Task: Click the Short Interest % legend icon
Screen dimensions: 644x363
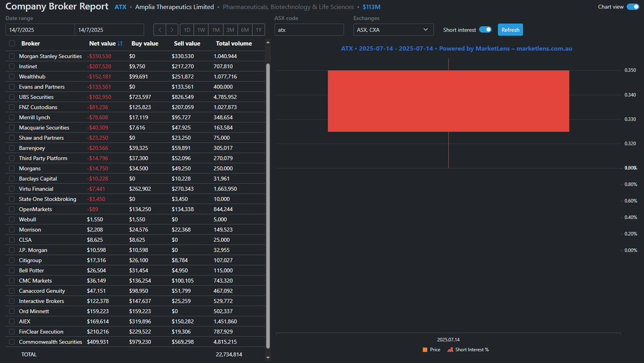Action: [x=450, y=350]
